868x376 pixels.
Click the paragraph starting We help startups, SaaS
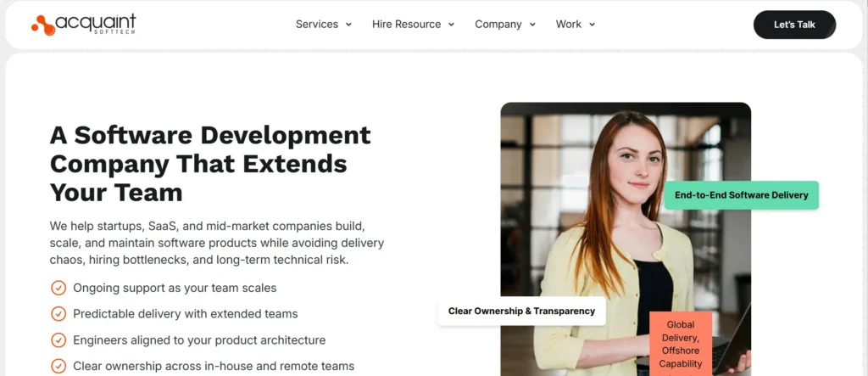coord(217,243)
